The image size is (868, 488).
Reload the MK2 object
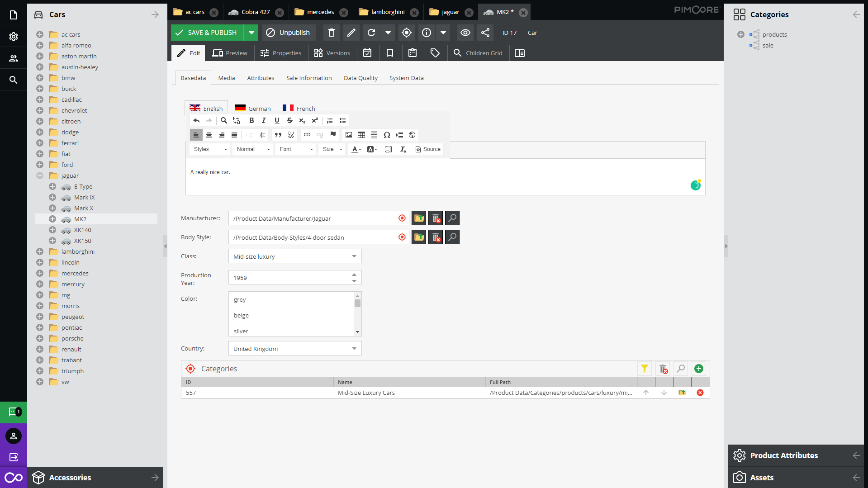click(371, 33)
